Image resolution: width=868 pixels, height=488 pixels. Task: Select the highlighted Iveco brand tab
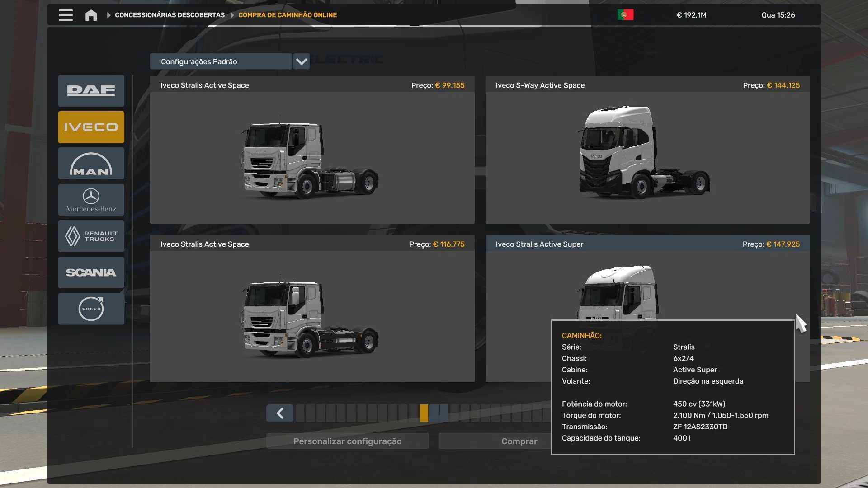coord(91,127)
